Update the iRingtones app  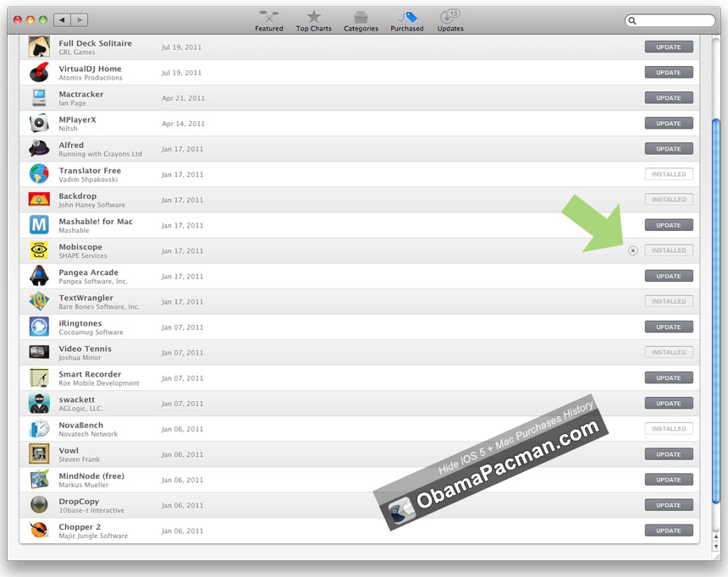tap(669, 327)
